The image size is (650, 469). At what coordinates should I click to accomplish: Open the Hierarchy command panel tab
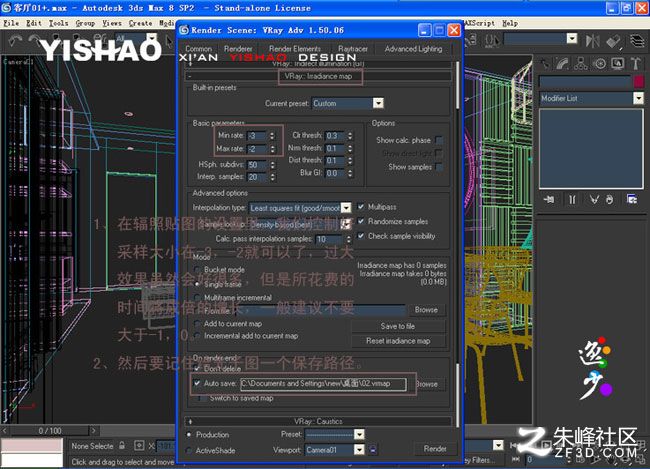click(x=581, y=64)
